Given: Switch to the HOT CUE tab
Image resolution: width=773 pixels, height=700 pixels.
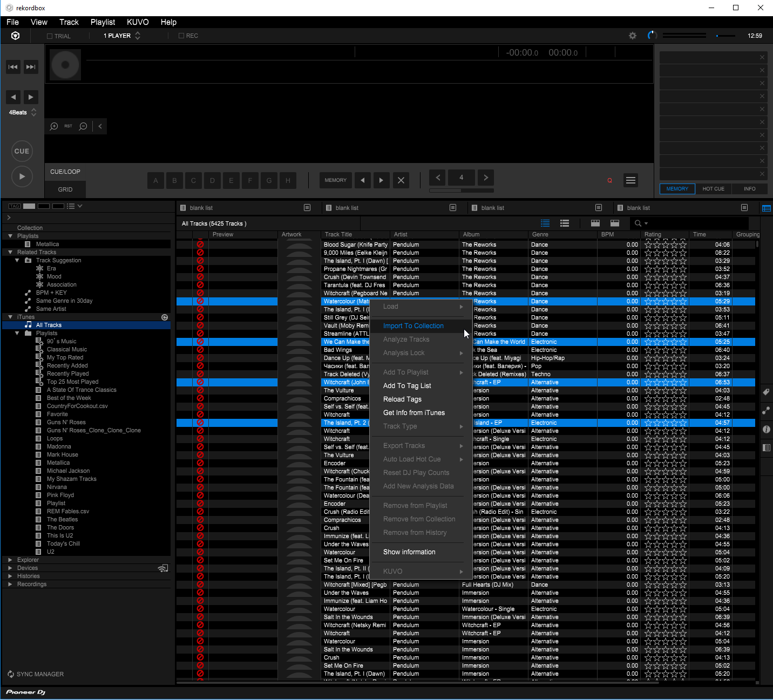Looking at the screenshot, I should 713,189.
